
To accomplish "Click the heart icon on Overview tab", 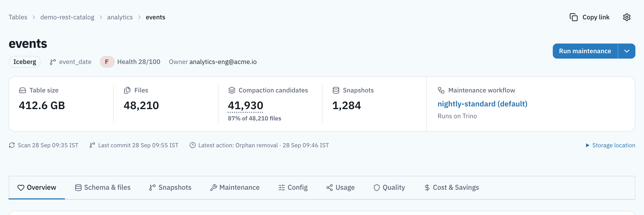I will pos(21,188).
